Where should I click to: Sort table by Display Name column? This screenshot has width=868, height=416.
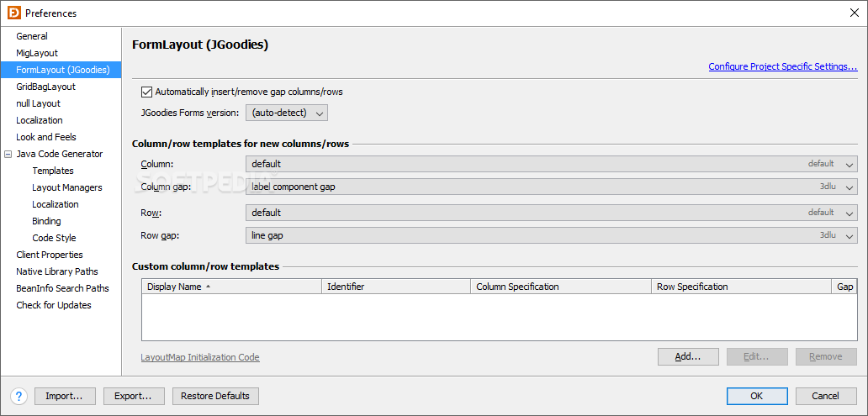[x=232, y=287]
